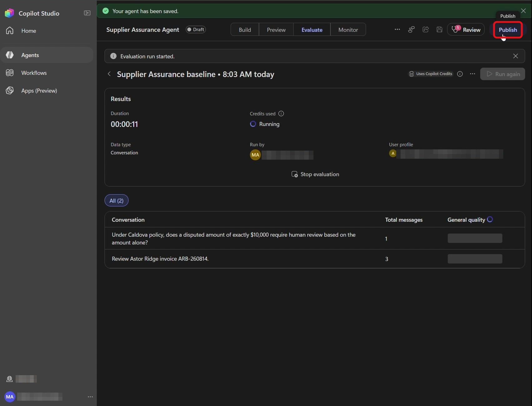
Task: Click the Draft status badge
Action: (196, 30)
